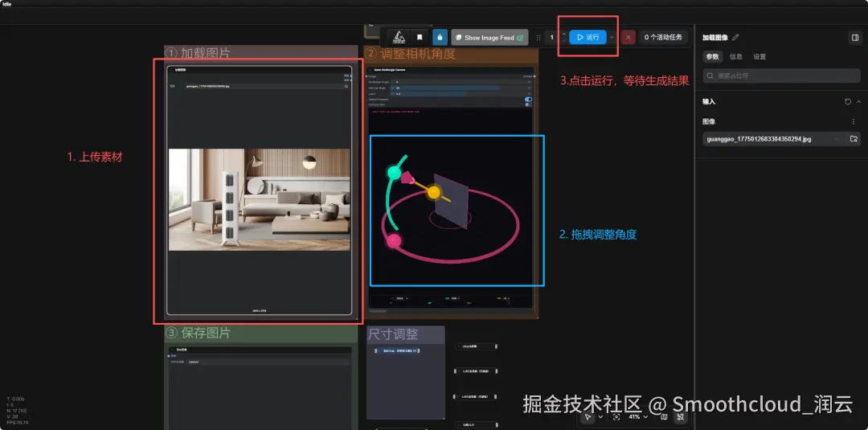Screen dimensions: 868x430
Task: Click the bookmark icon in top toolbar
Action: click(420, 37)
